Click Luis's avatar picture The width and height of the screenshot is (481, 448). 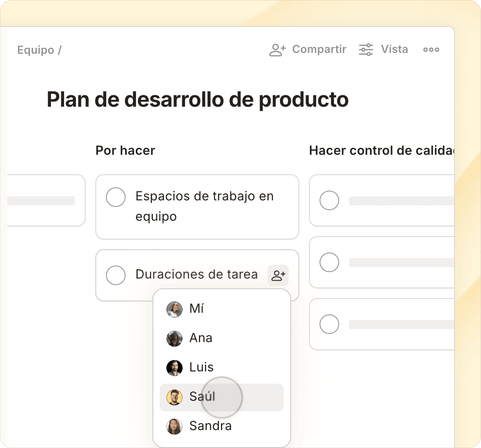(174, 368)
